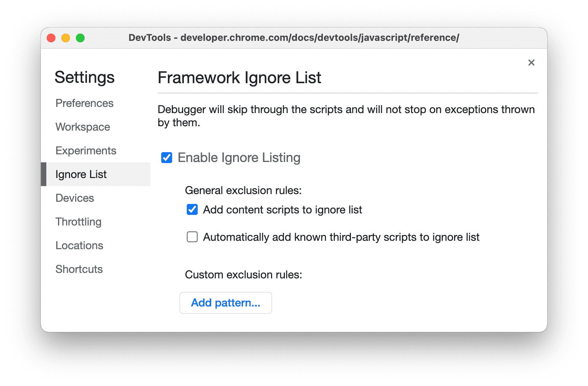Dismiss settings with the X icon
This screenshot has height=386, width=588.
point(531,63)
